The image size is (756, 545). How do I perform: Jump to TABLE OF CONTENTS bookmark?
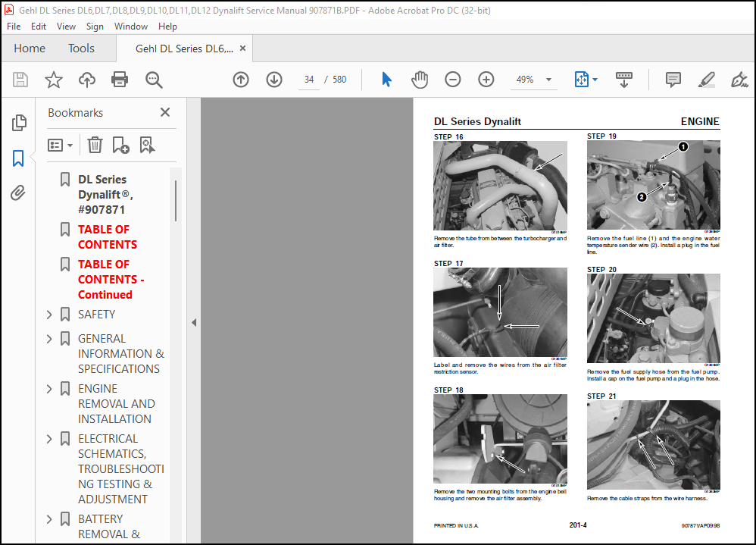click(x=108, y=236)
